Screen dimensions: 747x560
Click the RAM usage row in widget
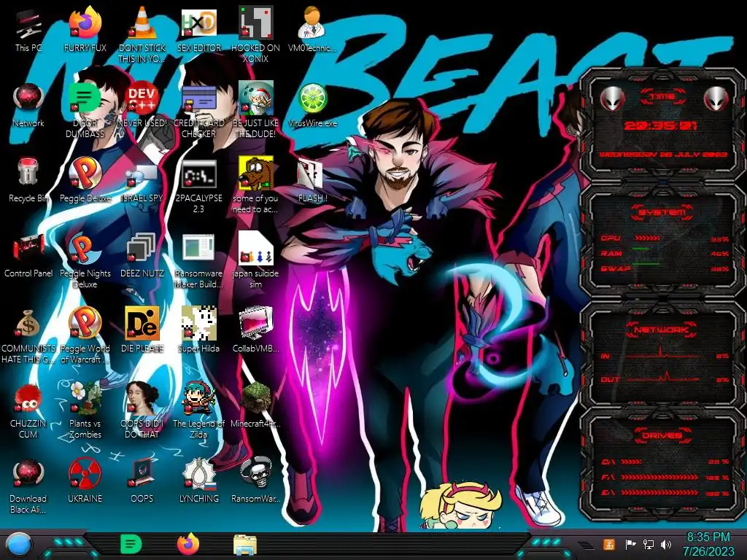click(664, 254)
